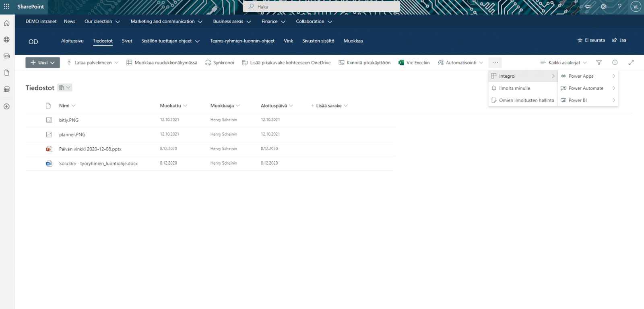Click the help question mark icon
The height and width of the screenshot is (309, 644).
pyautogui.click(x=619, y=6)
